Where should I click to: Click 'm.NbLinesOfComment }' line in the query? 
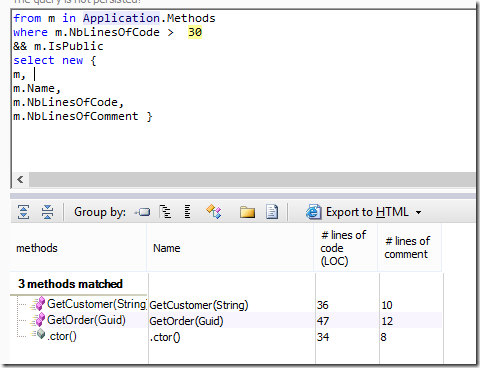pos(83,116)
